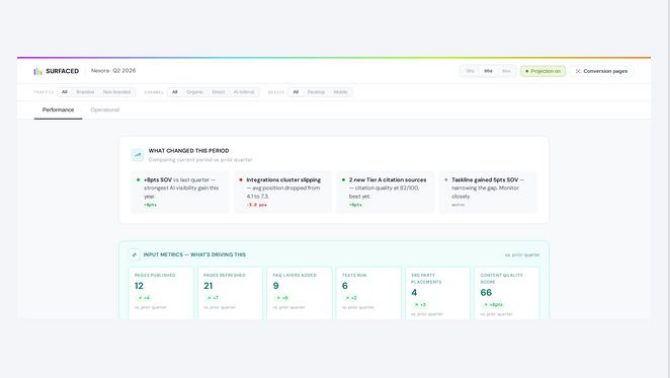This screenshot has height=378, width=670.
Task: Select All in the device filter
Action: (295, 92)
